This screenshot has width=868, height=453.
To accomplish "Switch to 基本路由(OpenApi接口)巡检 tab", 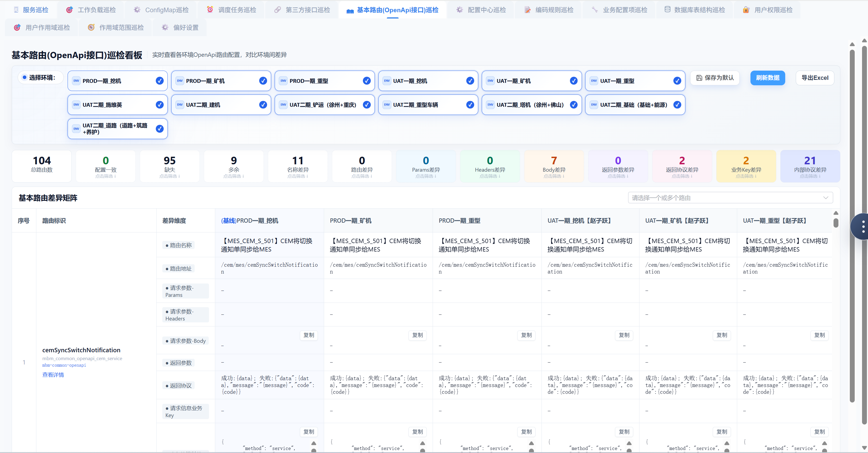I will [392, 10].
